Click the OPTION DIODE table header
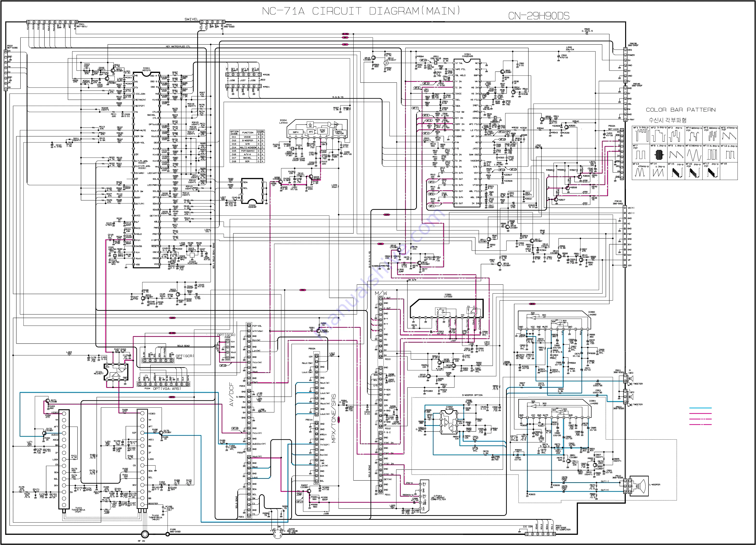 (234, 132)
